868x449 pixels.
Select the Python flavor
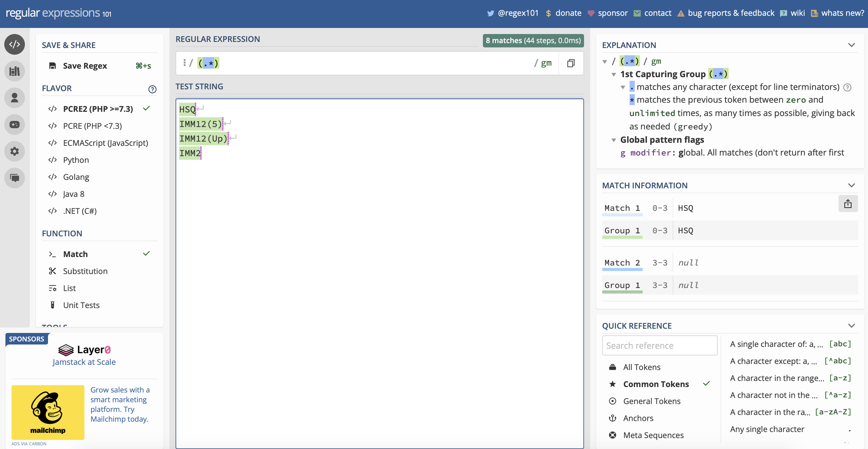click(76, 160)
